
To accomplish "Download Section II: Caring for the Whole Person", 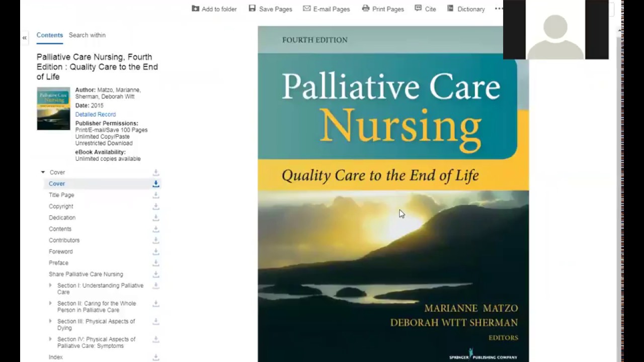I will (x=156, y=304).
